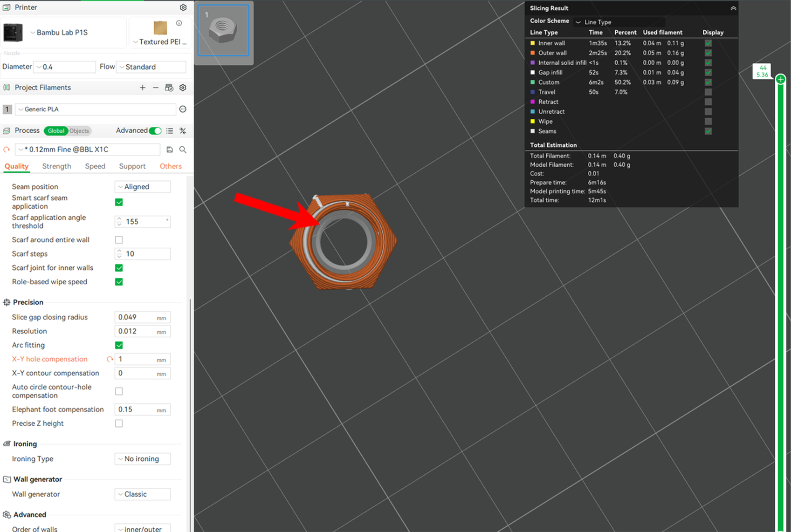791x532 pixels.
Task: Toggle the Advanced mode switch
Action: 155,131
